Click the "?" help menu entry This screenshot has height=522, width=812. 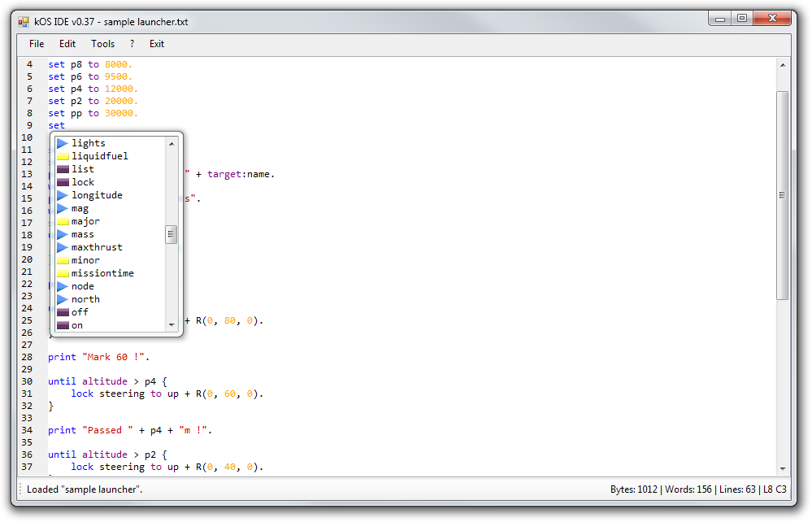131,44
